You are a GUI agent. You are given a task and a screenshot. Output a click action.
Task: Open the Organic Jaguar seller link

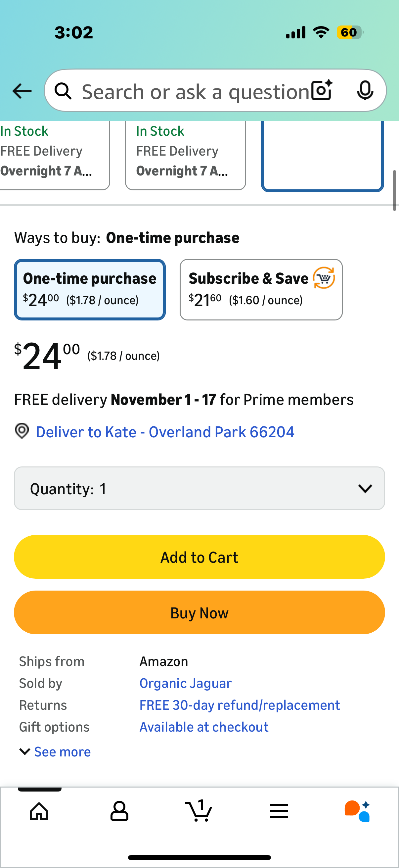(x=186, y=683)
